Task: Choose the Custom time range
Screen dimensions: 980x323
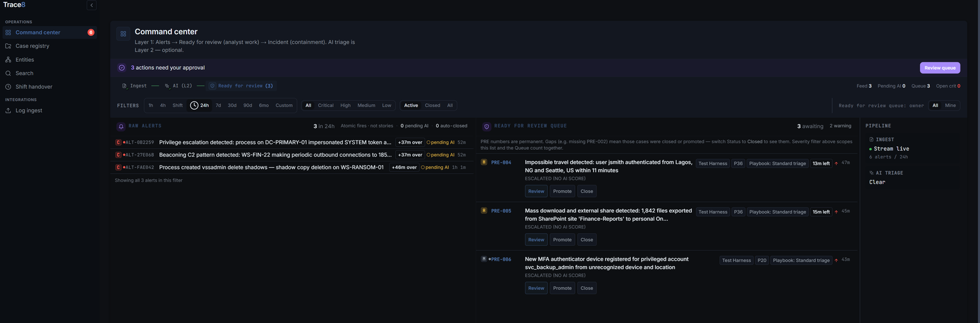Action: [x=284, y=105]
